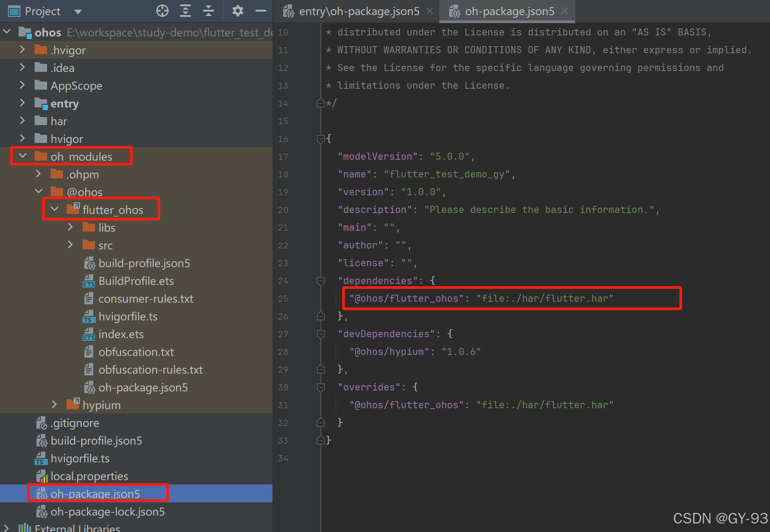Click the Expand All icon in Project toolbar
770x532 pixels.
click(x=186, y=11)
